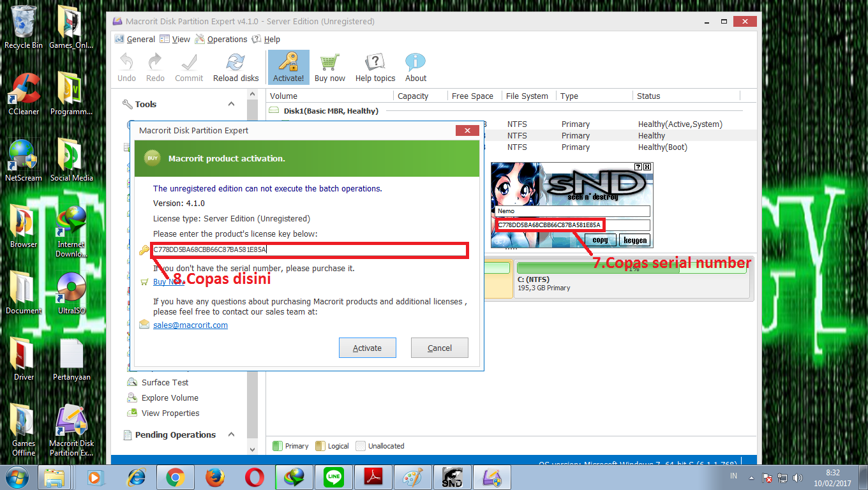Open the Pertanyaan file on desktop
868x490 pixels.
pos(71,359)
